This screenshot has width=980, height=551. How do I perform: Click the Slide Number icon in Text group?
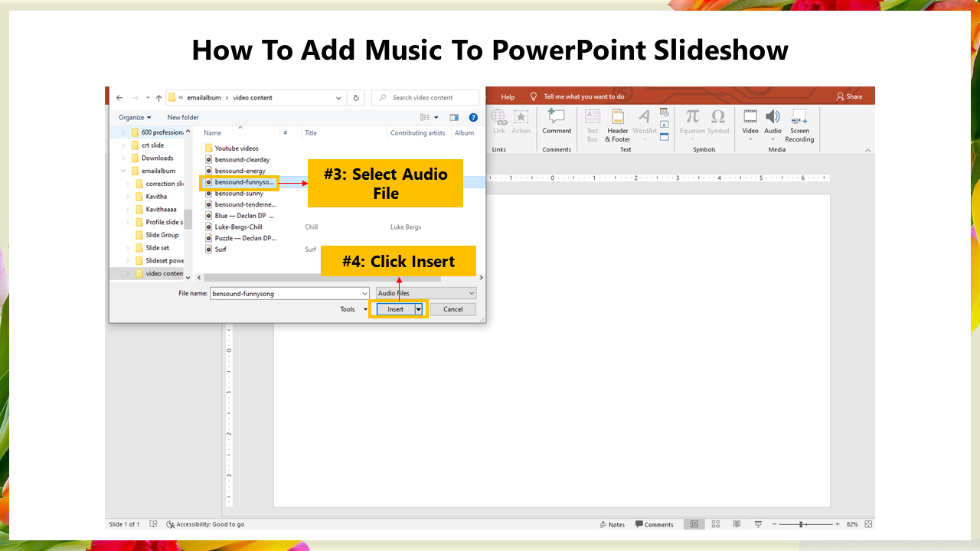point(664,124)
